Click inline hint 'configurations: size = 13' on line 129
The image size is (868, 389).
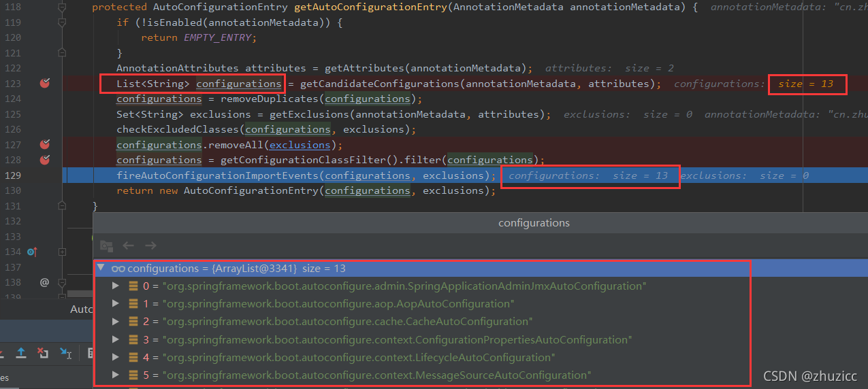588,175
